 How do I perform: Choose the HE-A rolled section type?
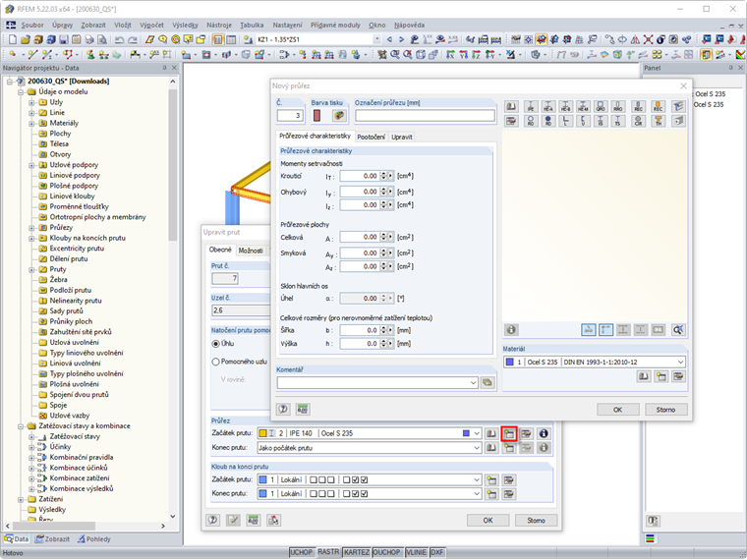(548, 106)
